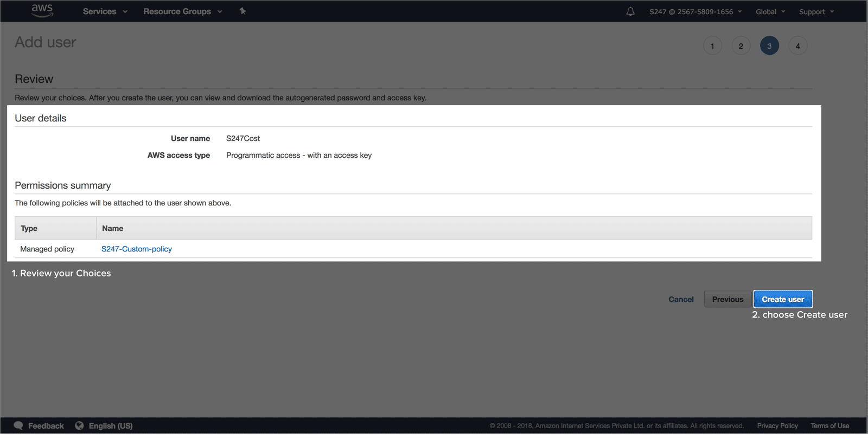Select step 3 indicator
This screenshot has height=439, width=868.
pos(769,46)
